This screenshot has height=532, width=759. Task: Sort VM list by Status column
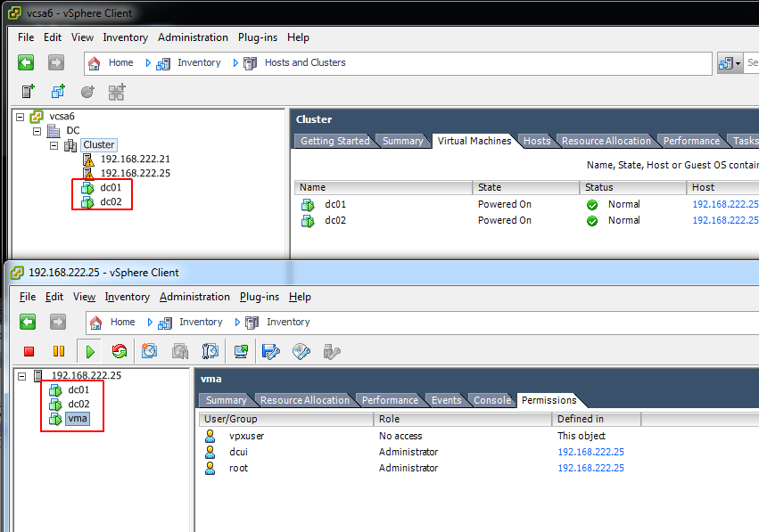[632, 187]
